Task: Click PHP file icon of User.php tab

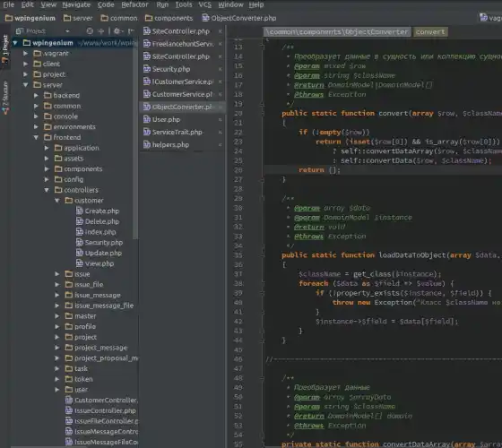Action: (x=147, y=119)
